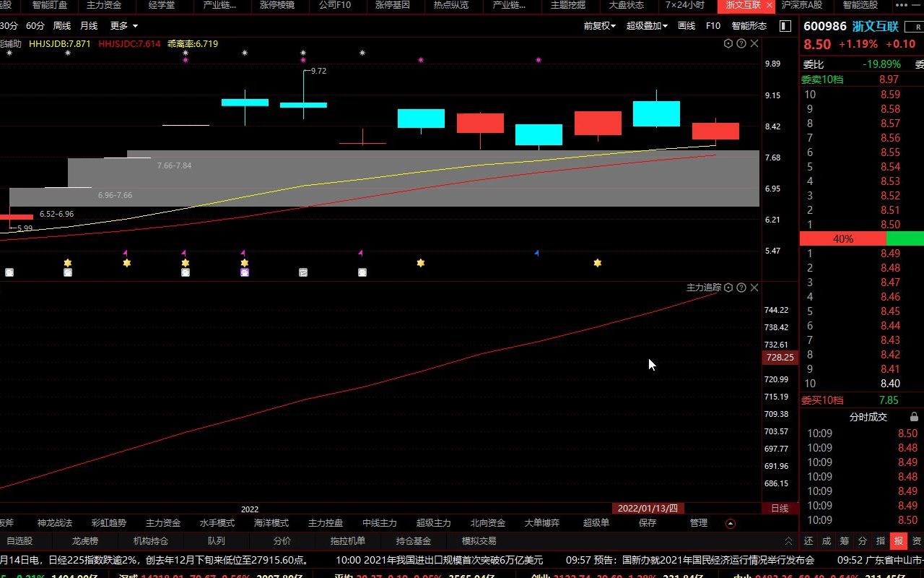Switch to 月线 monthly chart

(89, 26)
